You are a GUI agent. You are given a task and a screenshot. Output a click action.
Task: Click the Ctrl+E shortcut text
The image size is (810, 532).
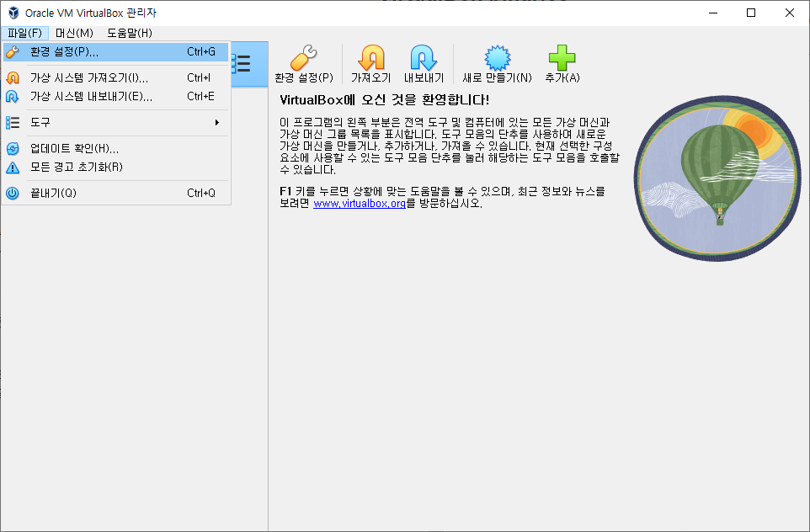pos(200,96)
